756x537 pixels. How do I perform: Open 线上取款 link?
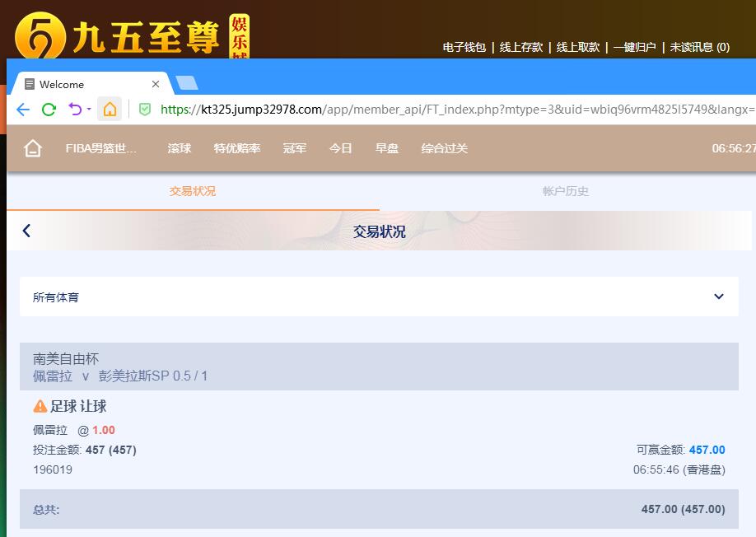pyautogui.click(x=577, y=47)
